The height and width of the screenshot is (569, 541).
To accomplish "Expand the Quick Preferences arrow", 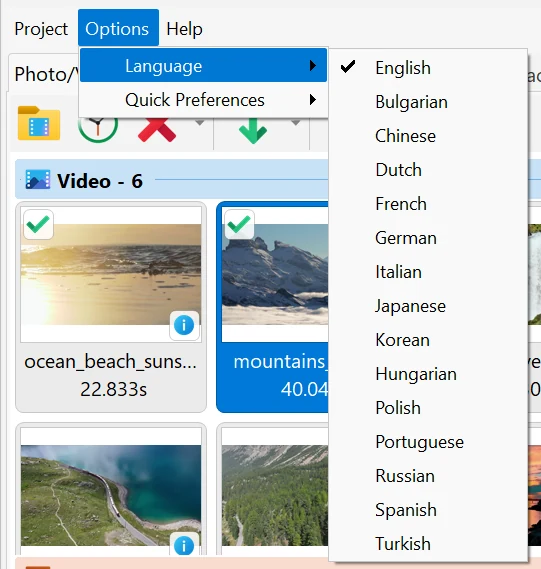I will (313, 100).
